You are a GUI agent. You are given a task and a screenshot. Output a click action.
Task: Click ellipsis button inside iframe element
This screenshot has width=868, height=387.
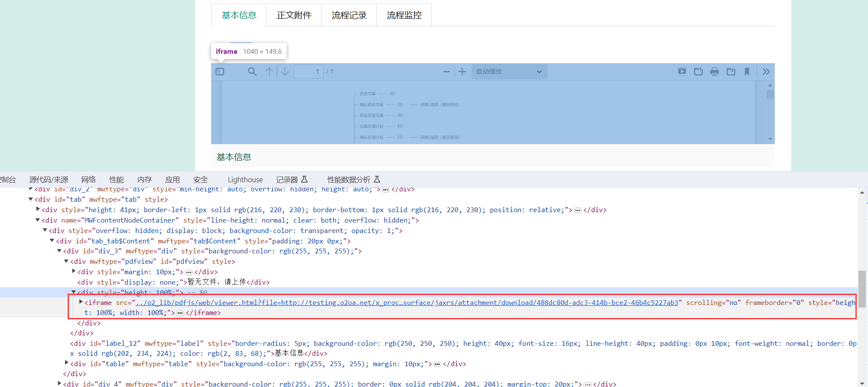(180, 313)
